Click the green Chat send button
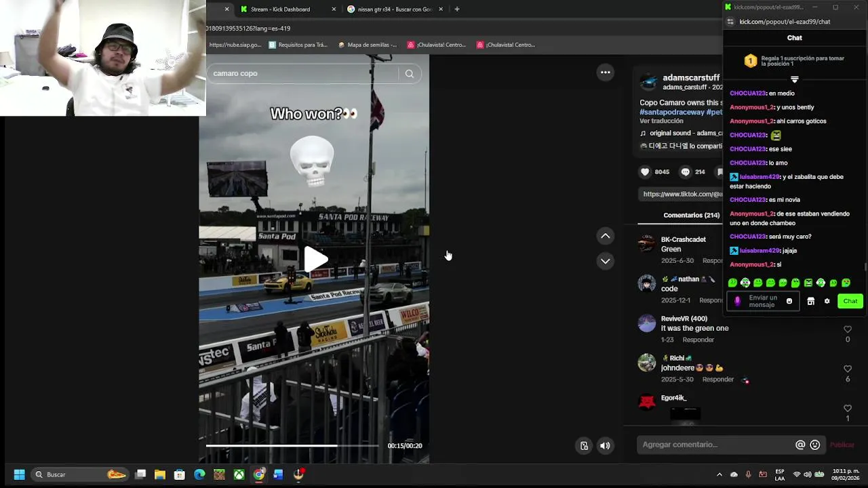 pos(850,301)
